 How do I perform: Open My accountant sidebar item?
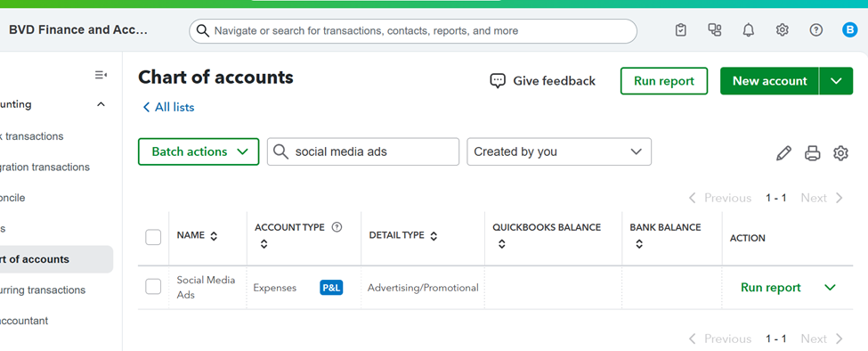[24, 321]
